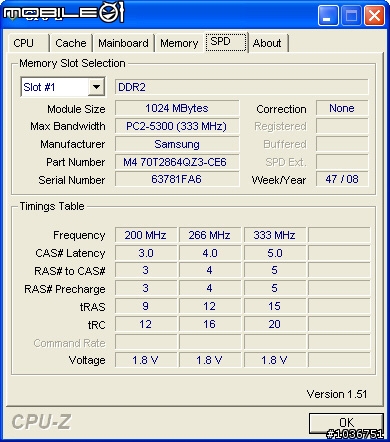Go to the Mainboard tab

(x=123, y=43)
